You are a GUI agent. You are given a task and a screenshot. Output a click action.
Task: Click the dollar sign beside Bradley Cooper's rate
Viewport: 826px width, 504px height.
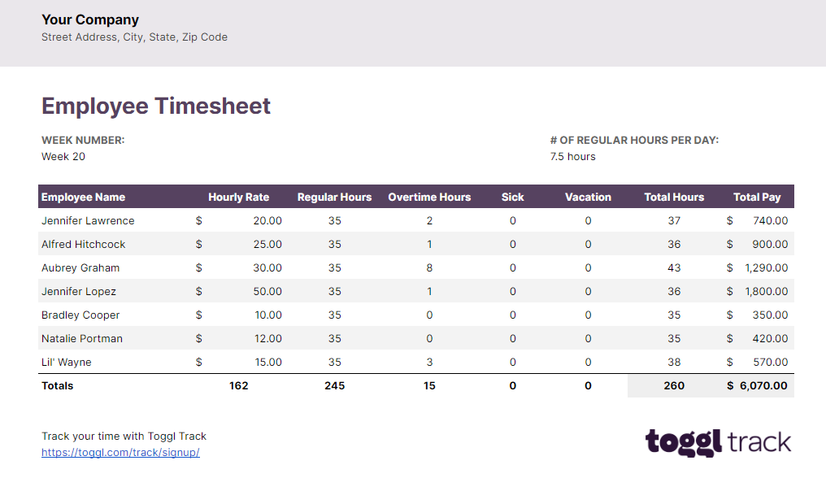pos(199,315)
